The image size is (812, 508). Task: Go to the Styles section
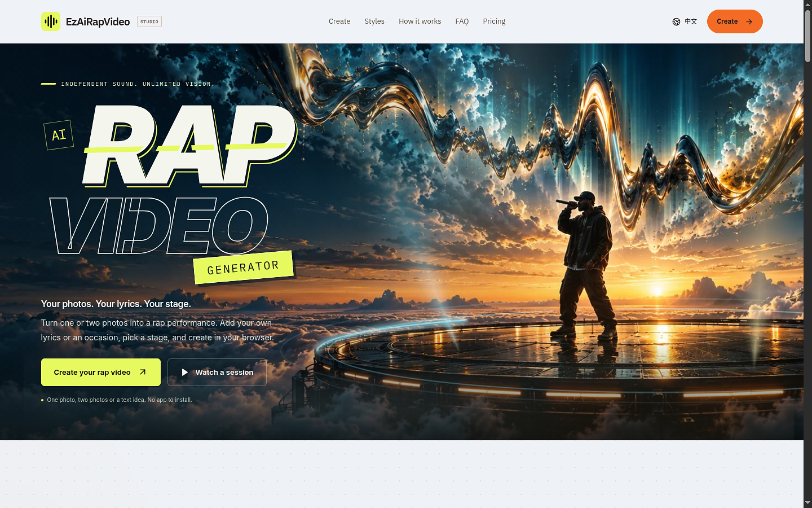[x=374, y=21]
